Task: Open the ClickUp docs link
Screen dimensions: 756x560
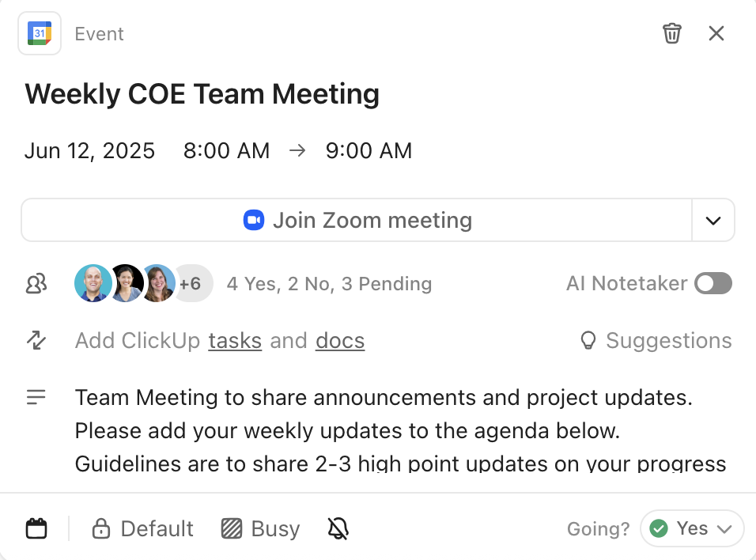Action: [x=339, y=340]
